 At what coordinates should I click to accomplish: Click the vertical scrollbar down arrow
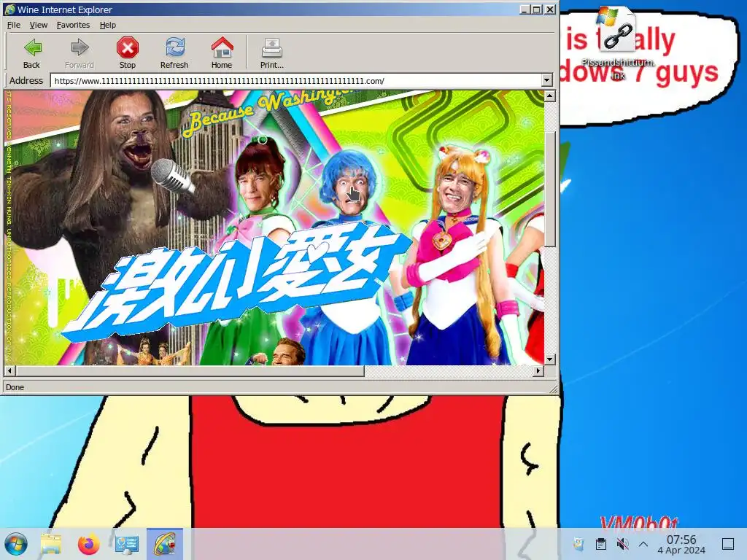click(550, 359)
